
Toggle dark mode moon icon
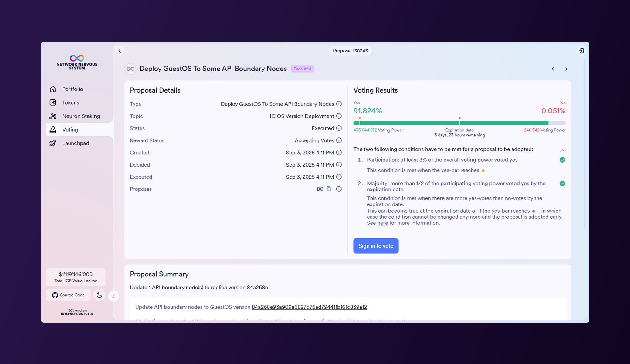click(x=99, y=295)
